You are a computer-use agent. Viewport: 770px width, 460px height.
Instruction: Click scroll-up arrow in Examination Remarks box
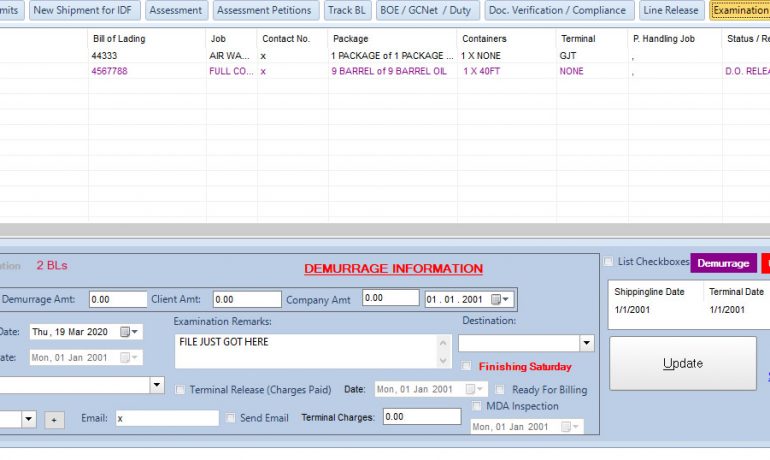444,341
